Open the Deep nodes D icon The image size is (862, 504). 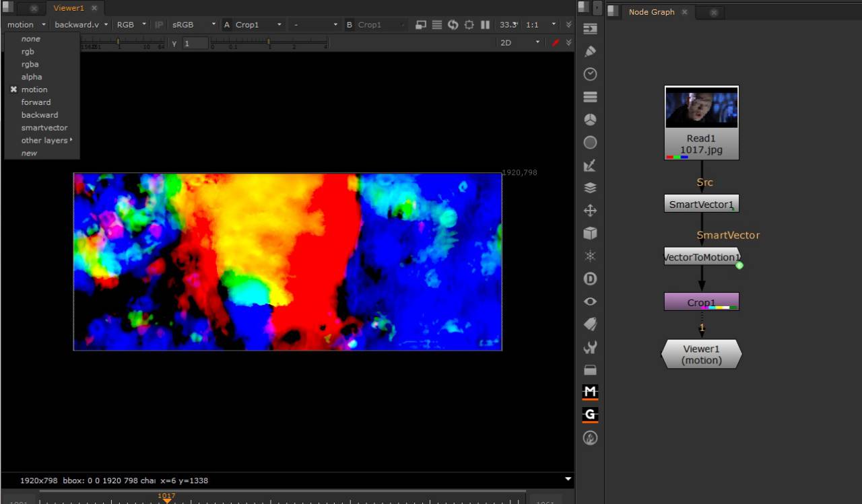tap(590, 279)
